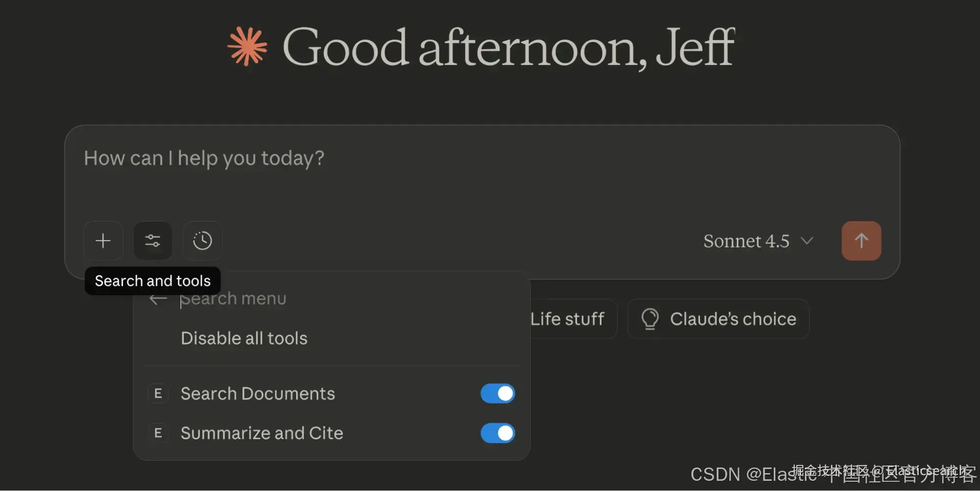
Task: Click the orange Claude starburst logo
Action: [248, 47]
